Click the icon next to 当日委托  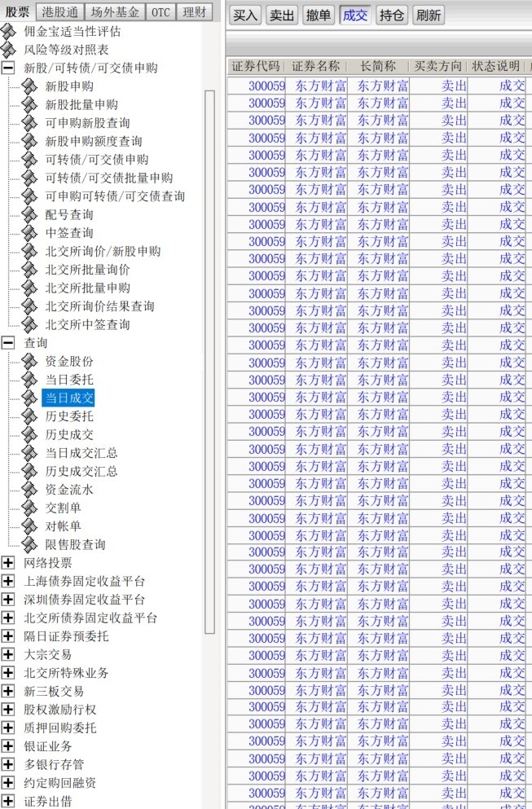(29, 380)
